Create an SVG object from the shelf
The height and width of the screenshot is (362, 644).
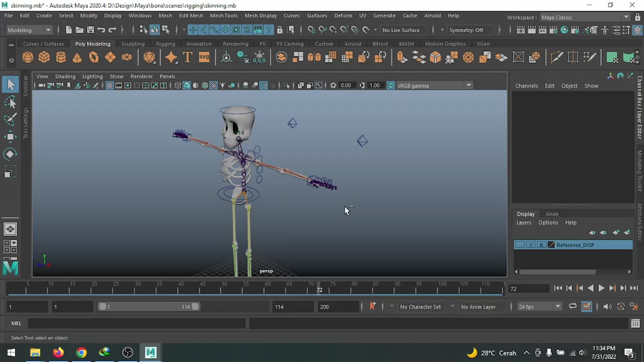click(204, 57)
